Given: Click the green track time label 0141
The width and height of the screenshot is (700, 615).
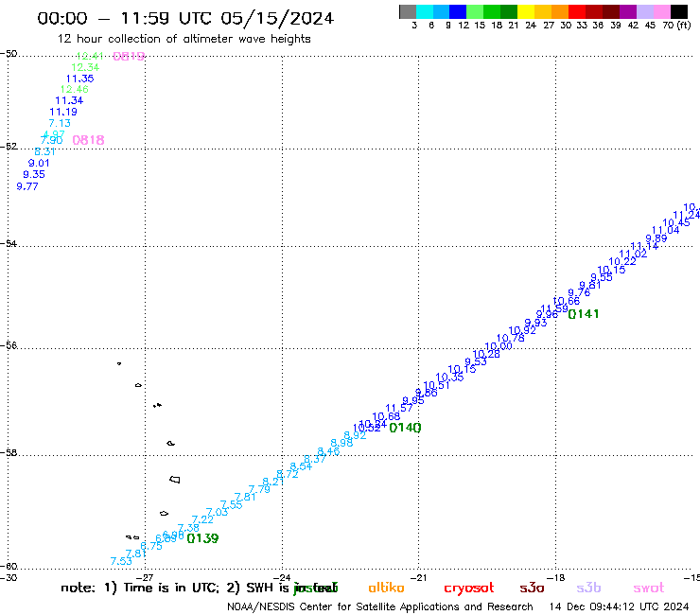Looking at the screenshot, I should 583,314.
